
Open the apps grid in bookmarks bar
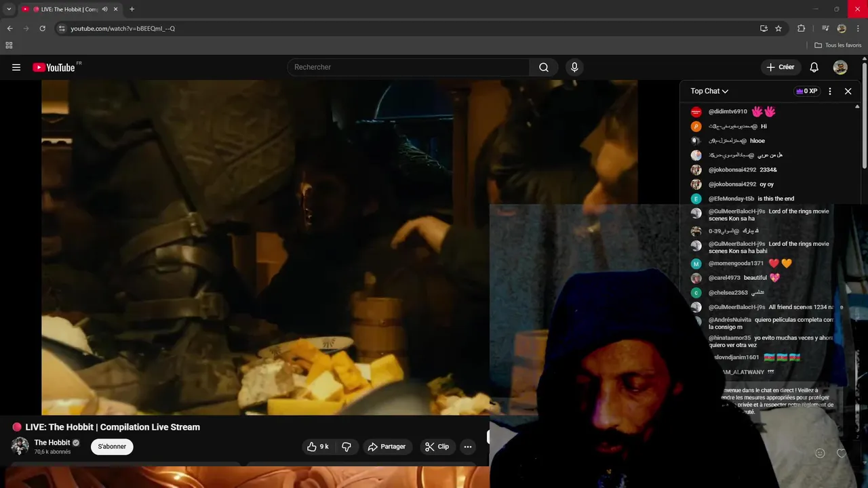pyautogui.click(x=9, y=45)
